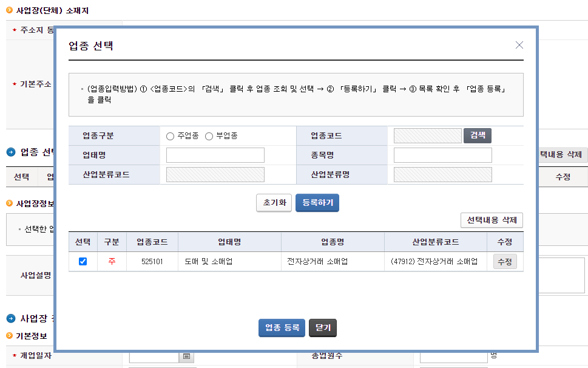The image size is (588, 368).
Task: Close the 업종 선택 dialog with X
Action: tap(519, 45)
